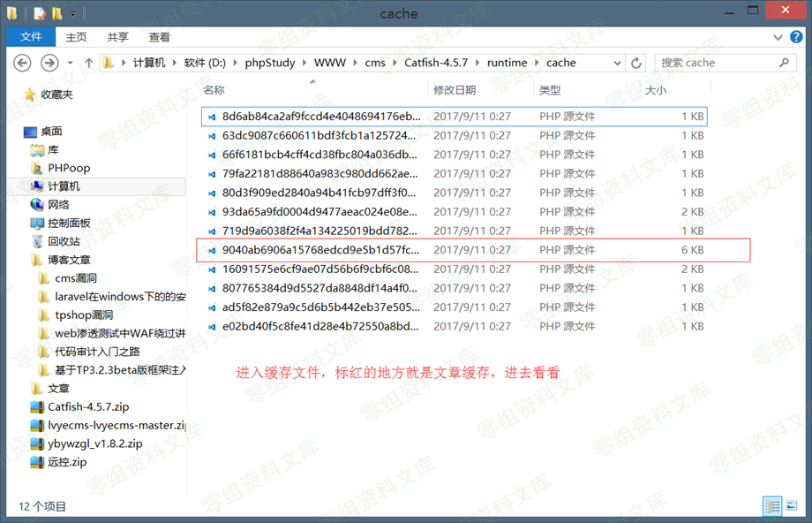The height and width of the screenshot is (523, 812).
Task: Expand the ribbon with chevron arrow
Action: 776,37
